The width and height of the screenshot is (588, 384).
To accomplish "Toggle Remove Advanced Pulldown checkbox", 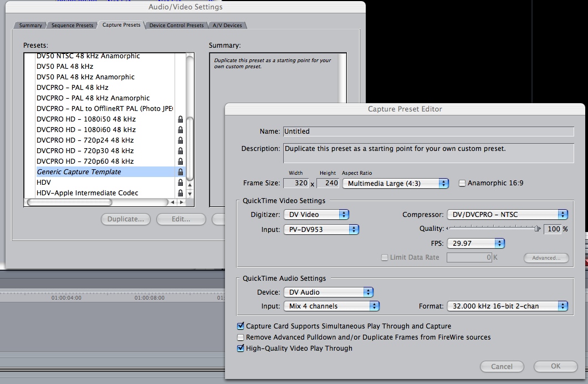I will (241, 337).
